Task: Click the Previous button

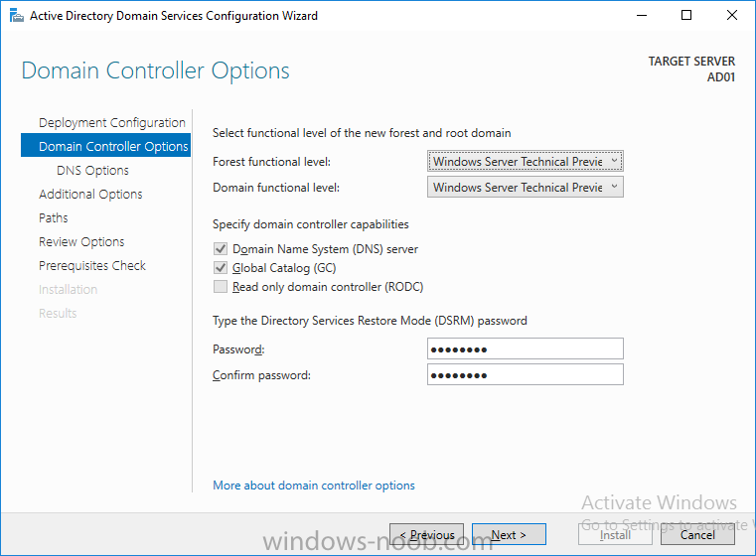Action: coord(427,535)
